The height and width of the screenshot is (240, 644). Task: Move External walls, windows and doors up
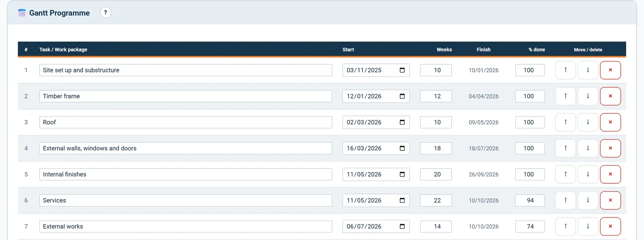565,148
